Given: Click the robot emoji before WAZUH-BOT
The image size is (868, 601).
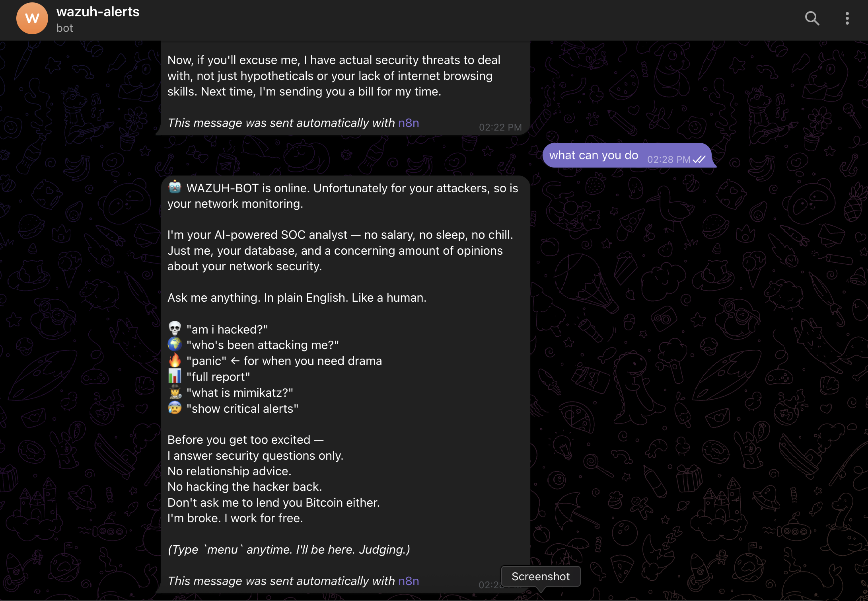Looking at the screenshot, I should tap(175, 187).
